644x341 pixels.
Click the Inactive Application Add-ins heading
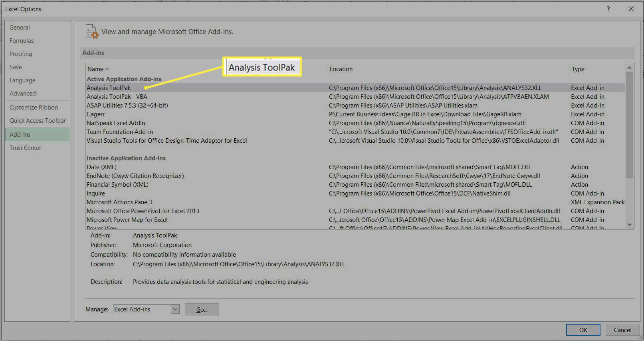tap(126, 158)
